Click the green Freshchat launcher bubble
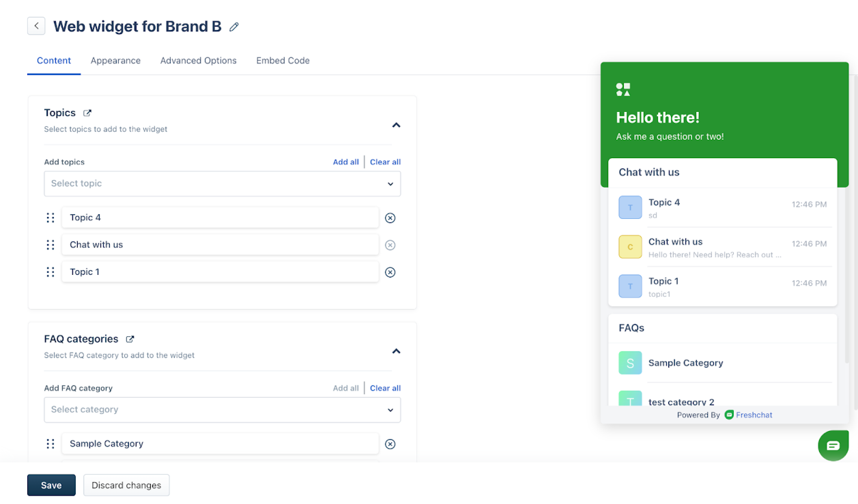This screenshot has width=858, height=504. point(833,445)
